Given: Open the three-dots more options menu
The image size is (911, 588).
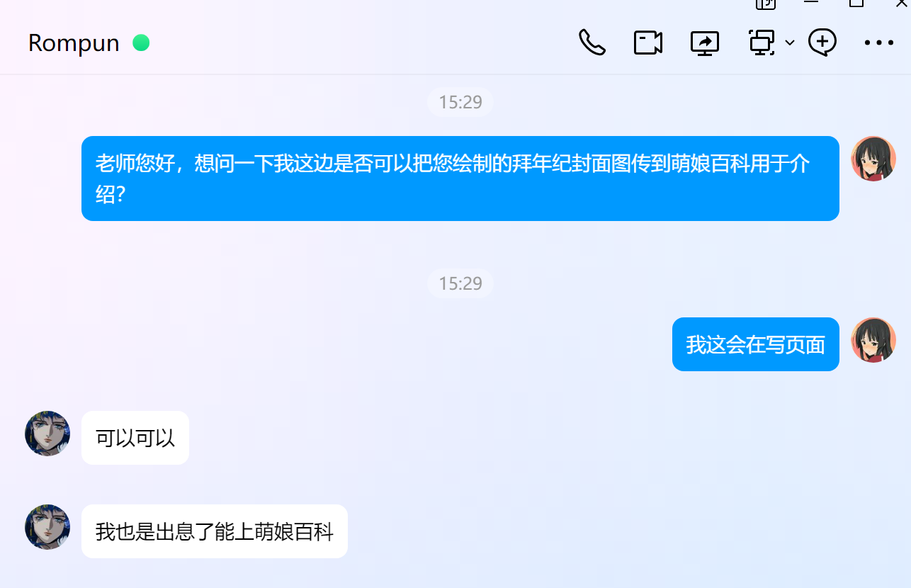Looking at the screenshot, I should (879, 43).
